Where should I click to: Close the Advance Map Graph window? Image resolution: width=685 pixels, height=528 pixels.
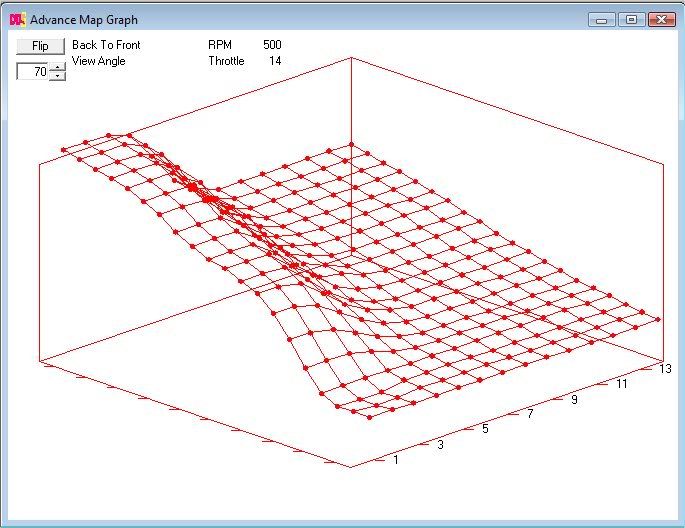pyautogui.click(x=661, y=19)
